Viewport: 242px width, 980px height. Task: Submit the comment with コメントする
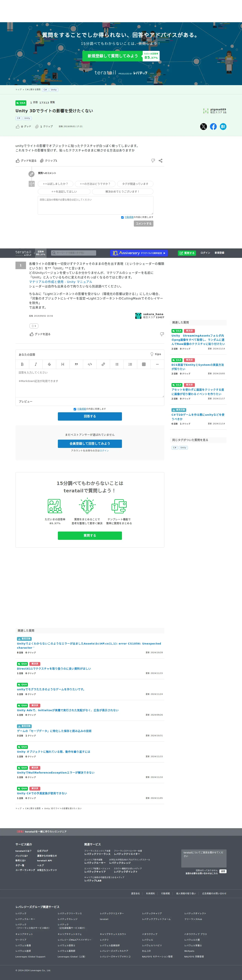[x=144, y=223]
